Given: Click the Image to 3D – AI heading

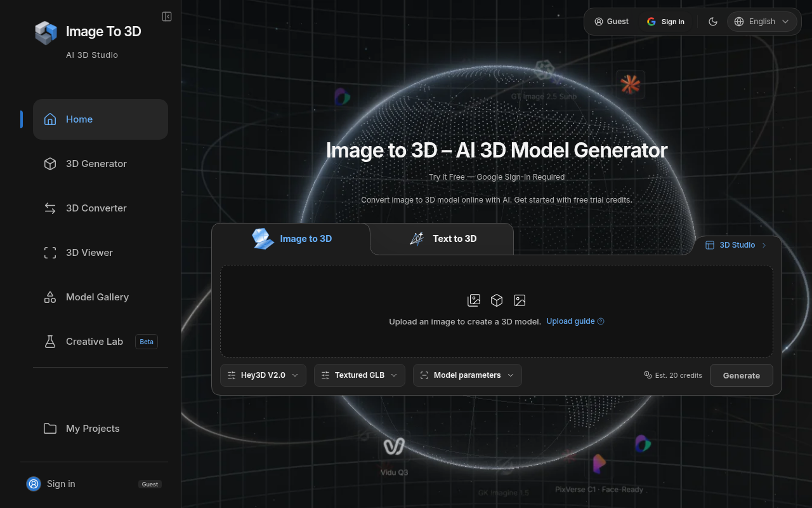Looking at the screenshot, I should [x=497, y=150].
